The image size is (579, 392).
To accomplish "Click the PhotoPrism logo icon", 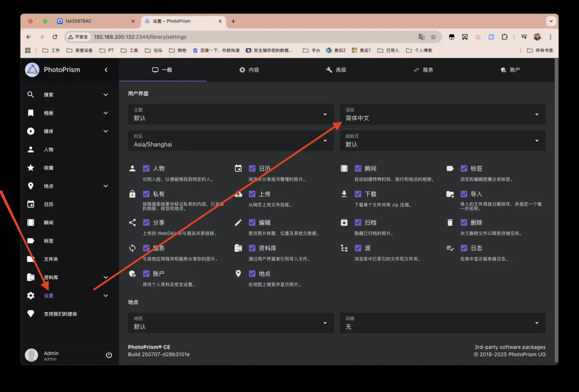I will (33, 70).
